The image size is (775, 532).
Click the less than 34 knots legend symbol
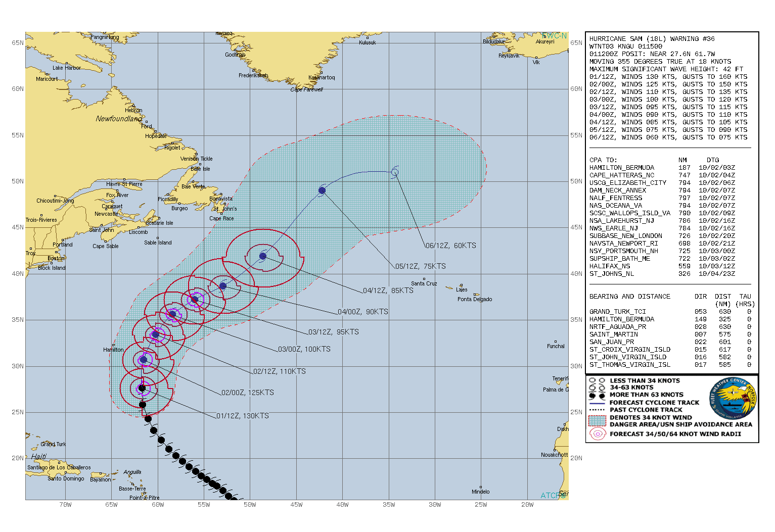click(x=597, y=381)
